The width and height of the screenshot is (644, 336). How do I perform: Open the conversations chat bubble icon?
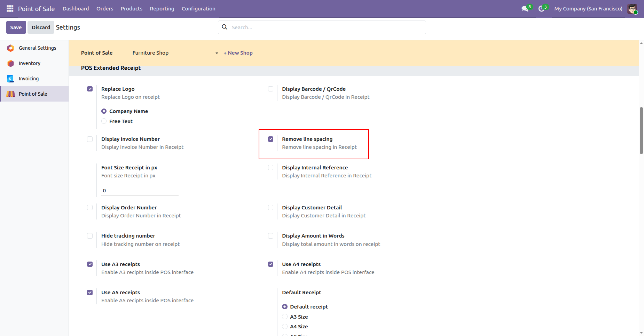[525, 9]
